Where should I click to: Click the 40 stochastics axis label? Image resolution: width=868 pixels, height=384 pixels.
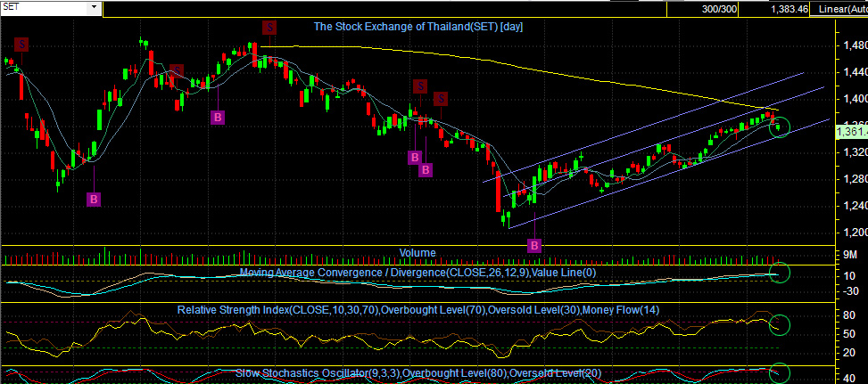coord(851,379)
